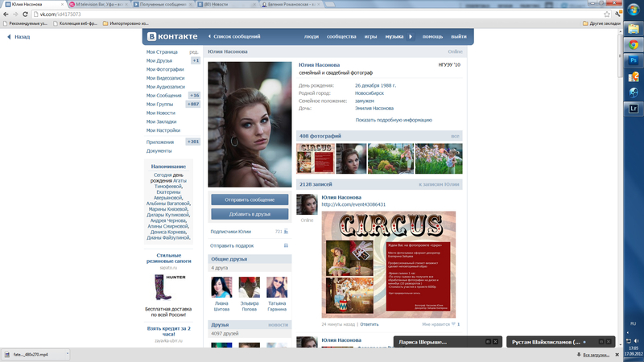This screenshot has height=362, width=644.
Task: Click the Chrome icon in the taskbar
Action: (633, 64)
